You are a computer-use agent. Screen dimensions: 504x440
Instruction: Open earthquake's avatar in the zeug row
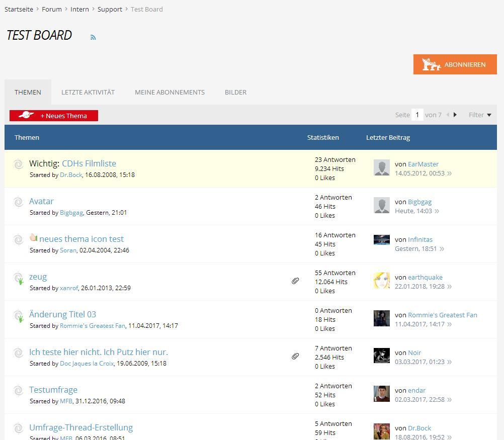(x=382, y=281)
